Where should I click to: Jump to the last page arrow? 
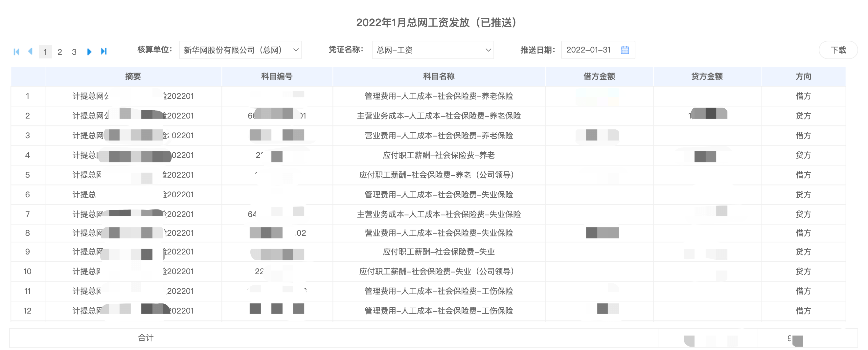click(104, 51)
